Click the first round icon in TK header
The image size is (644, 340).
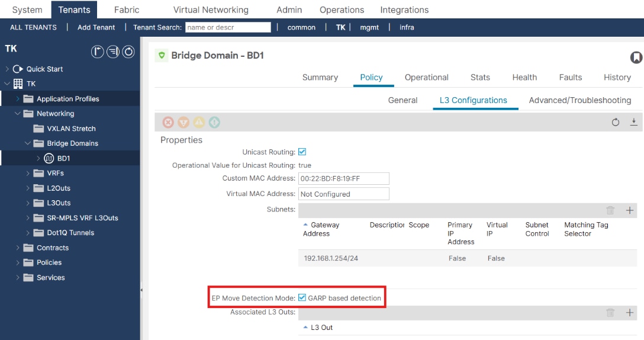pos(97,52)
